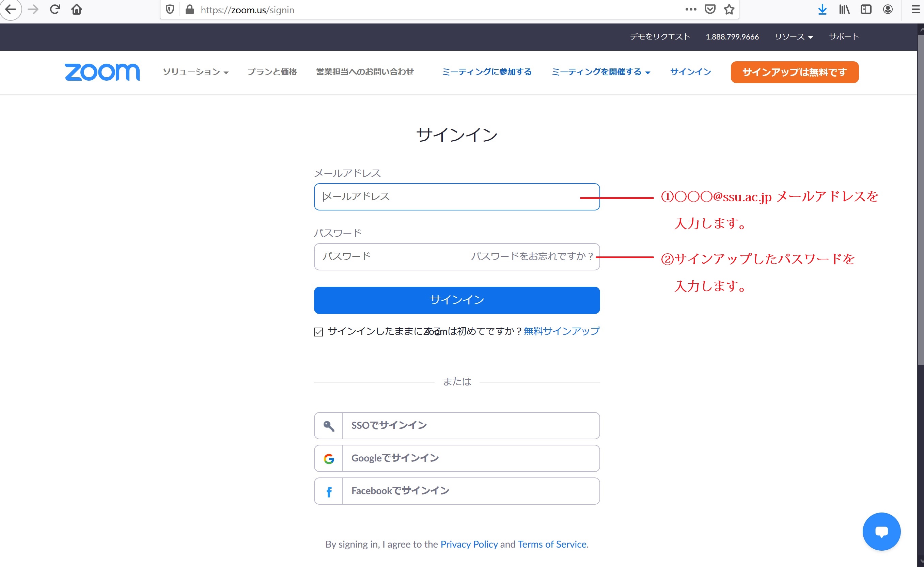Click Facebookでサインイン button
The image size is (924, 567).
[x=457, y=491]
